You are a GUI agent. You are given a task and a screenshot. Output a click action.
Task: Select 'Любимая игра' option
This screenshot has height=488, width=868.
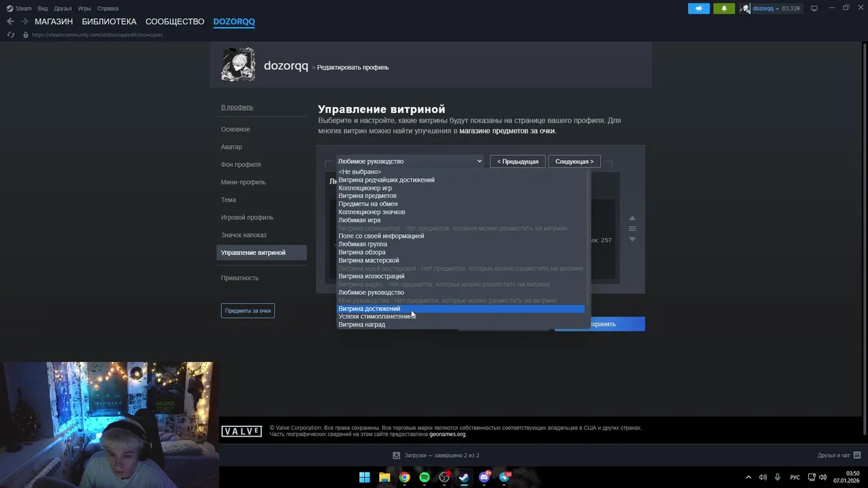(462, 220)
